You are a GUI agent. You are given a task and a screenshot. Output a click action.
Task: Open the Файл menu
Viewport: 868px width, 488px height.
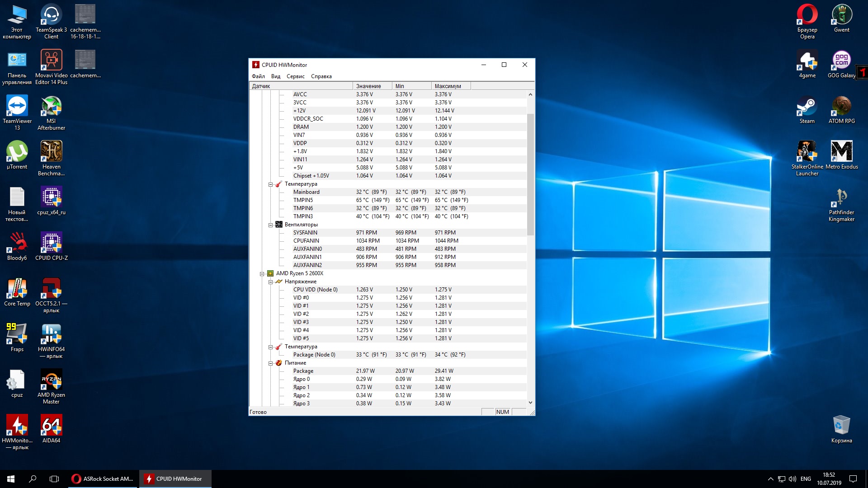tap(258, 76)
